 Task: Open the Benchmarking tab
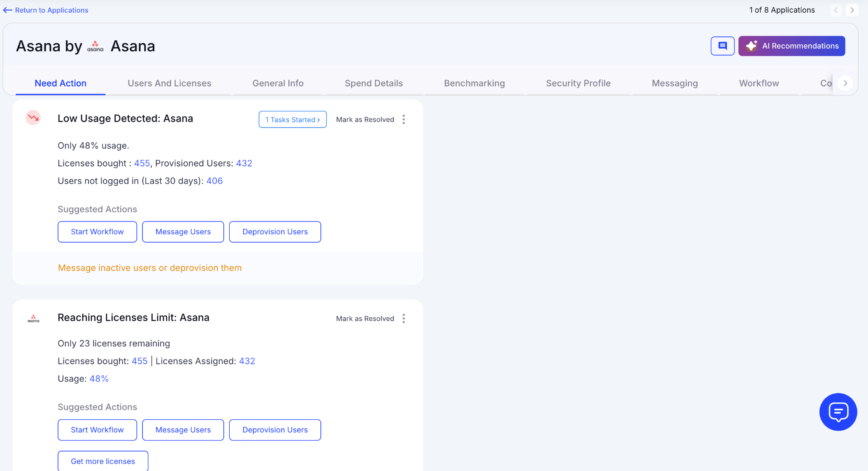tap(474, 83)
